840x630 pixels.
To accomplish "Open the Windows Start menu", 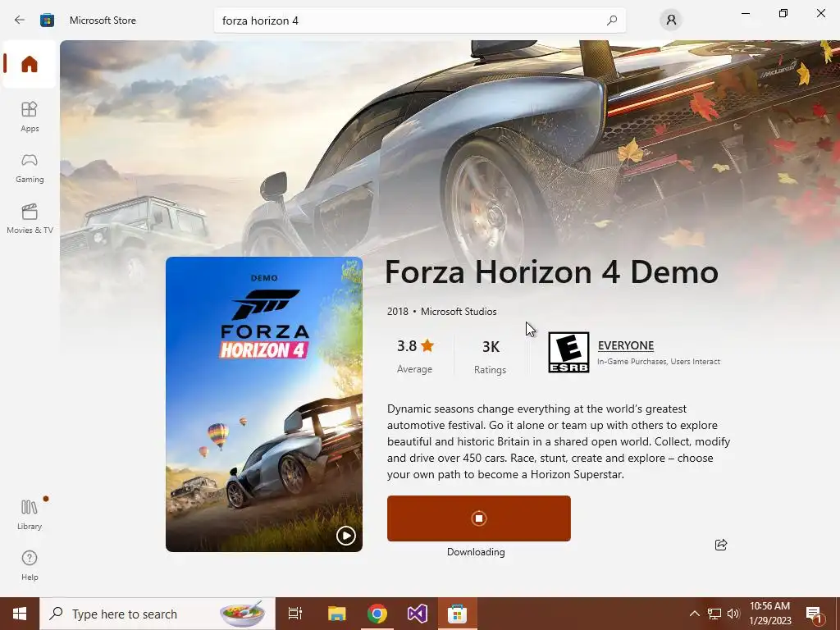I will point(20,614).
